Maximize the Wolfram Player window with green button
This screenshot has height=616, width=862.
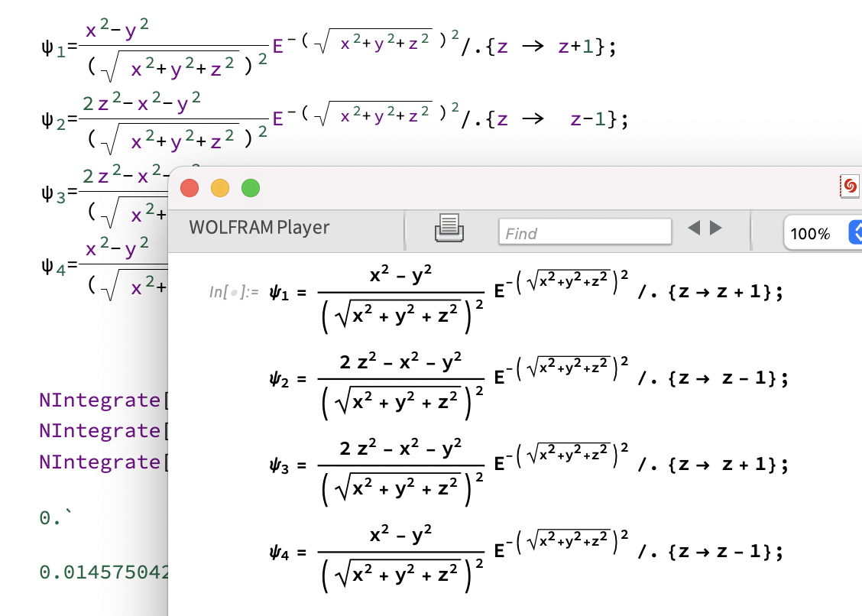(251, 187)
